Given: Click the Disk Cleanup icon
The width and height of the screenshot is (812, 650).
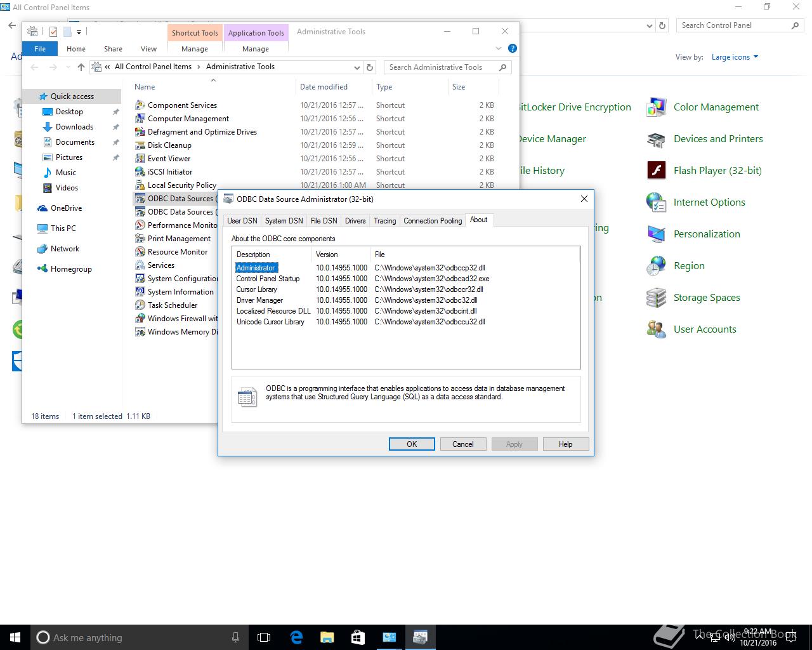Looking at the screenshot, I should pos(140,145).
